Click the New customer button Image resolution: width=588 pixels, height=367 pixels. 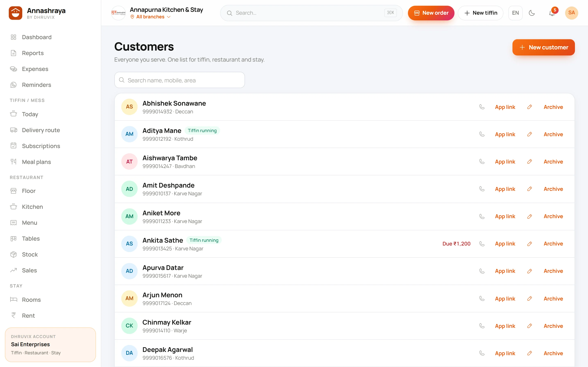pyautogui.click(x=543, y=47)
